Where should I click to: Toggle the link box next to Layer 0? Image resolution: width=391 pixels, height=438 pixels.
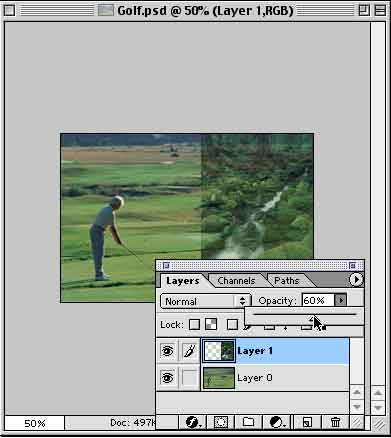pos(190,378)
